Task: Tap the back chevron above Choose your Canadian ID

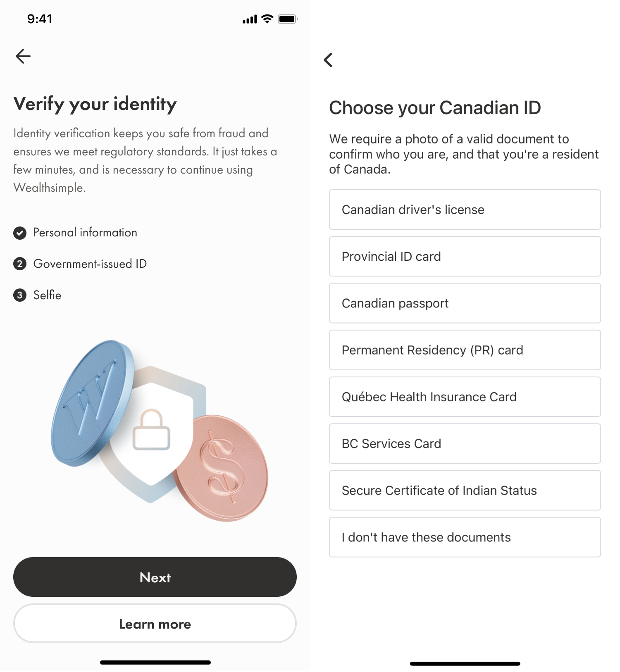Action: click(x=329, y=60)
